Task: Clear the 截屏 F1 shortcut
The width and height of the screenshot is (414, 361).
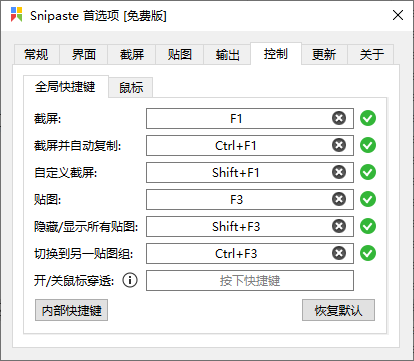Action: [x=339, y=118]
